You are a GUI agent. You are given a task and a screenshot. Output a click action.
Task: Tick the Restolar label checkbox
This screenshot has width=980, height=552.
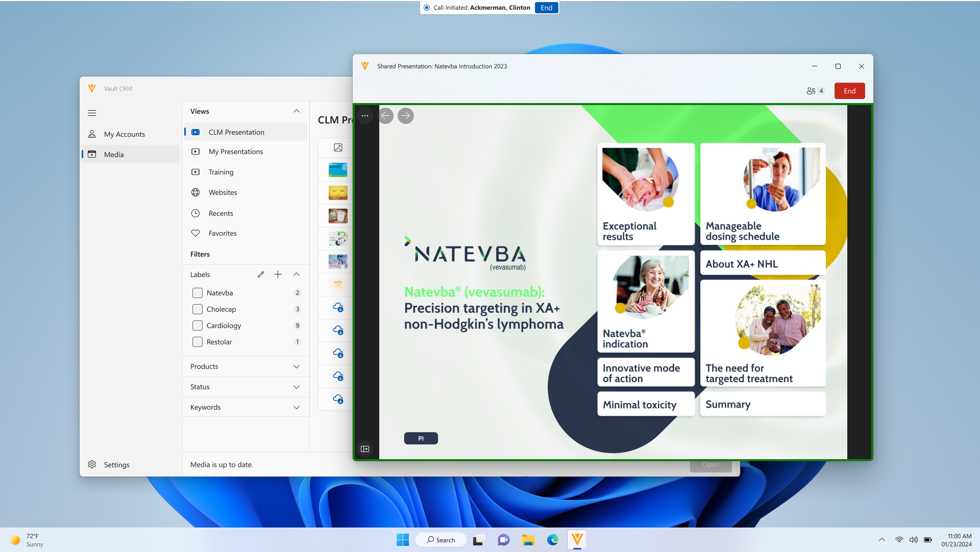tap(198, 342)
